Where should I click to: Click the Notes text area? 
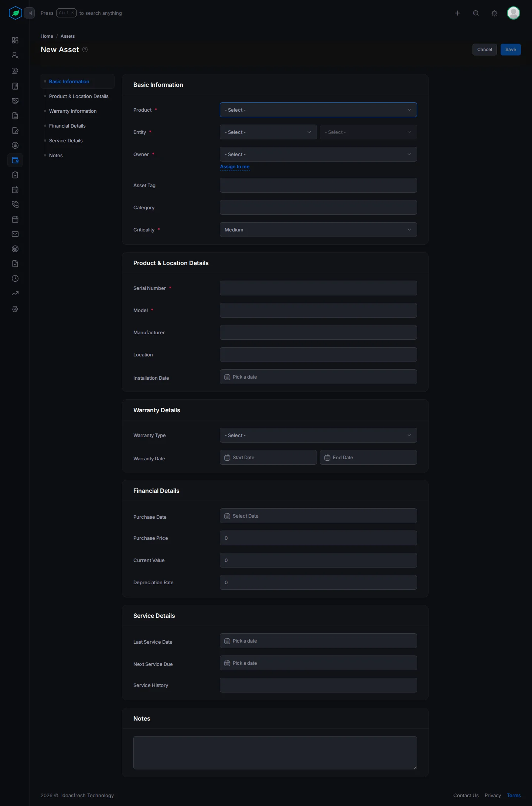(275, 753)
